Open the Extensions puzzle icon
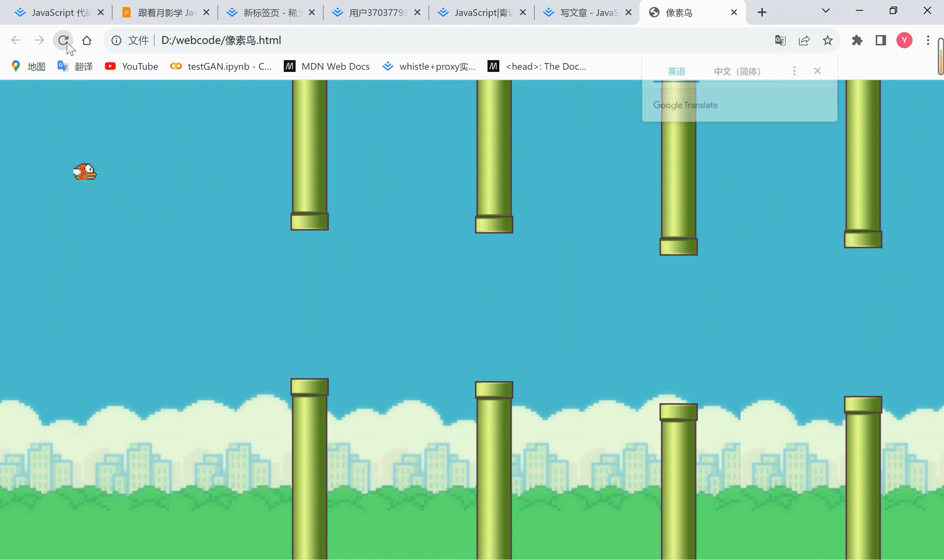Image resolution: width=944 pixels, height=560 pixels. tap(857, 40)
